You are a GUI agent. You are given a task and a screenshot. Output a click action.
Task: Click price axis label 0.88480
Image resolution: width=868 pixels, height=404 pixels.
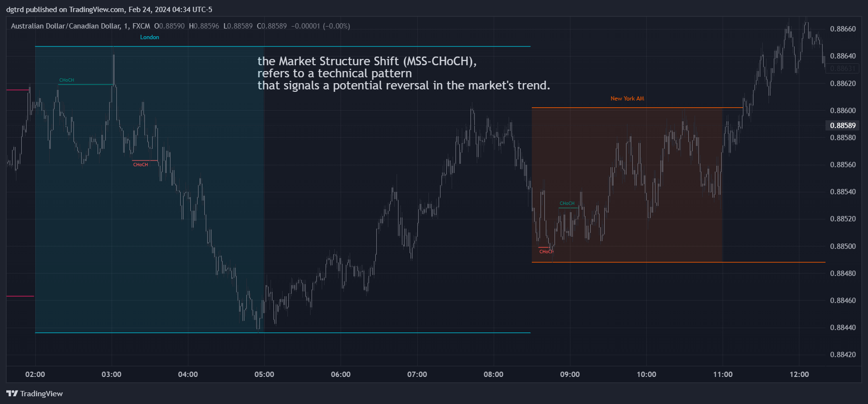(x=843, y=274)
